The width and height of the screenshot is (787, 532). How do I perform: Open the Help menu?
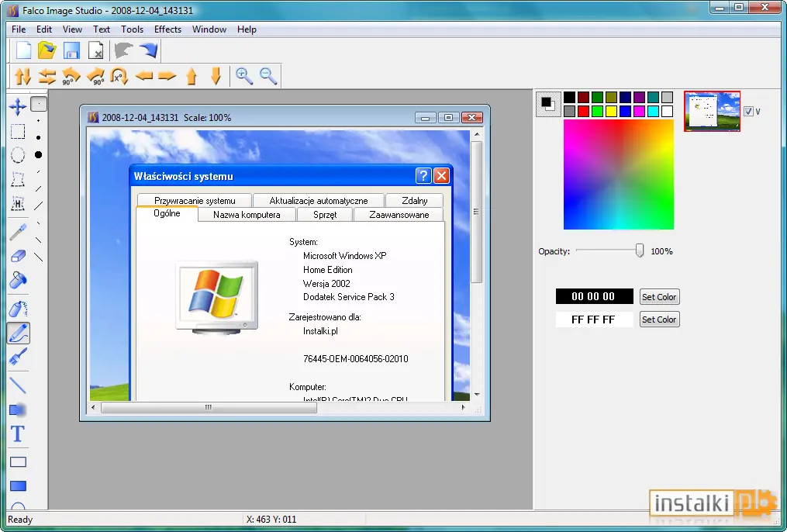tap(247, 29)
